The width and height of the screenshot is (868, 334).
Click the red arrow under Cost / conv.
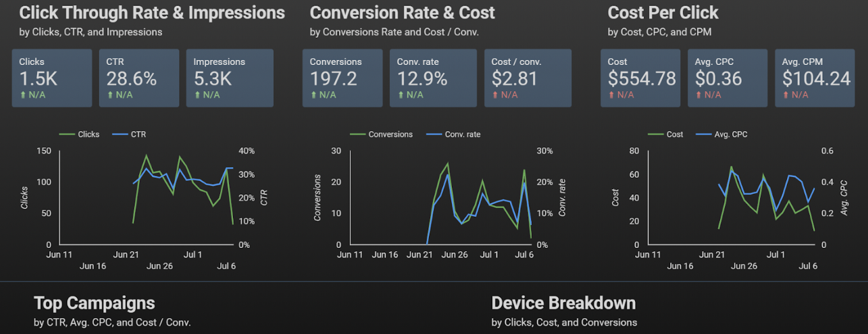(x=495, y=95)
